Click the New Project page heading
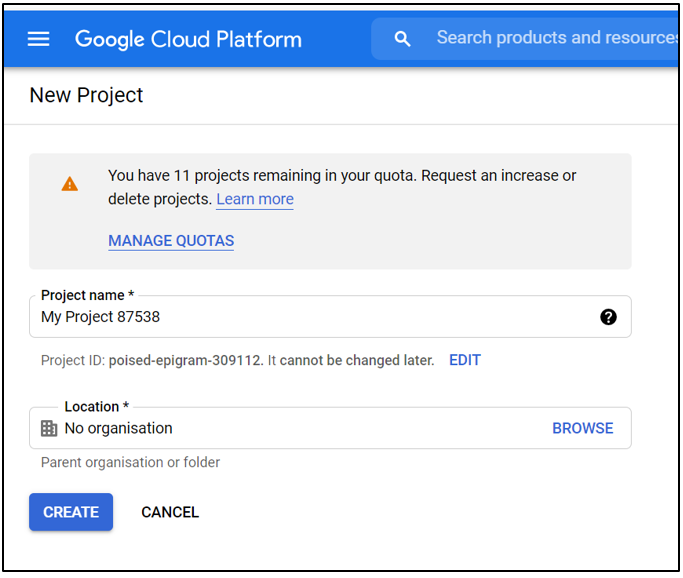 point(86,95)
